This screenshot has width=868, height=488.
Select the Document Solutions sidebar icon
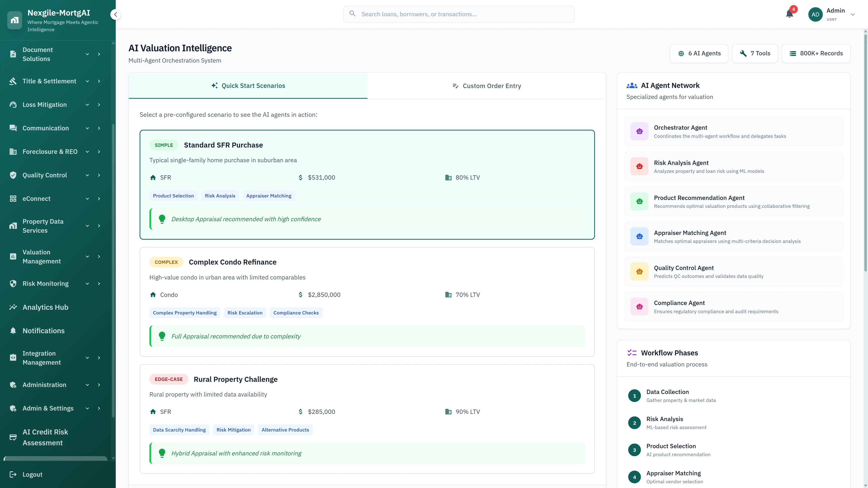click(13, 54)
